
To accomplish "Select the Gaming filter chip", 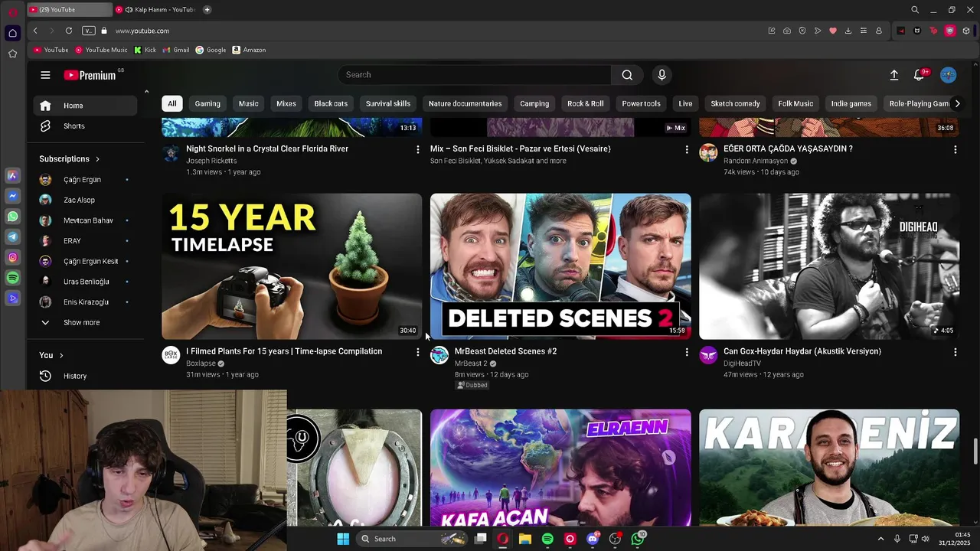I will [207, 104].
